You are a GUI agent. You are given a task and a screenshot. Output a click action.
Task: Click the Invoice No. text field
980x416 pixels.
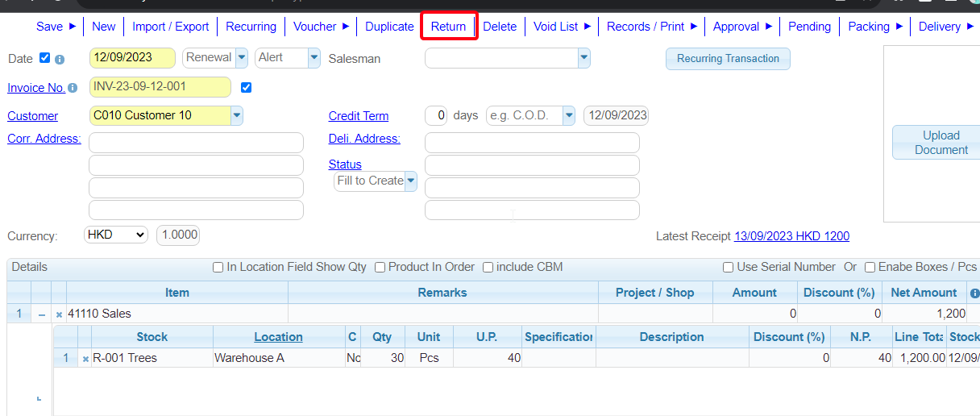pyautogui.click(x=160, y=87)
